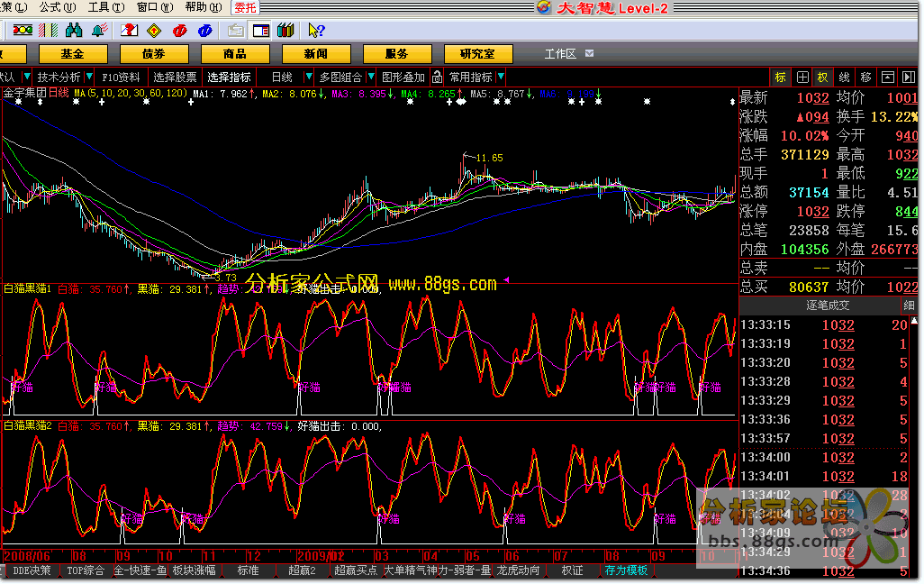Click the 13:33:15 trade record row
This screenshot has height=584, width=924.
tap(825, 325)
